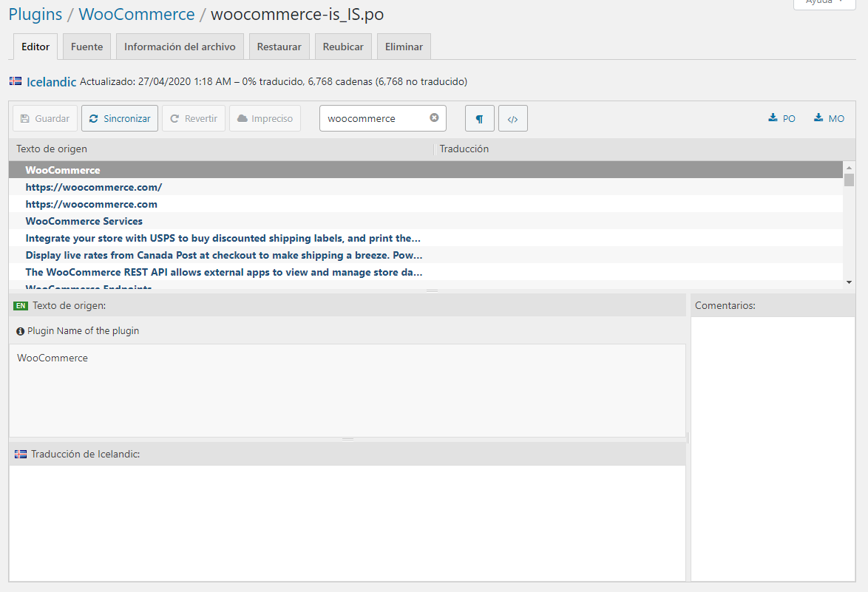
Task: Open the Eliminar tab
Action: coord(404,47)
